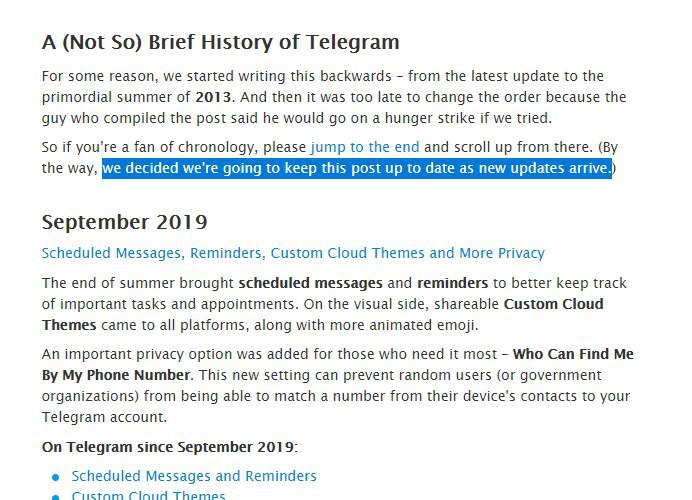Click the words 'For some reason' in intro

pos(93,77)
